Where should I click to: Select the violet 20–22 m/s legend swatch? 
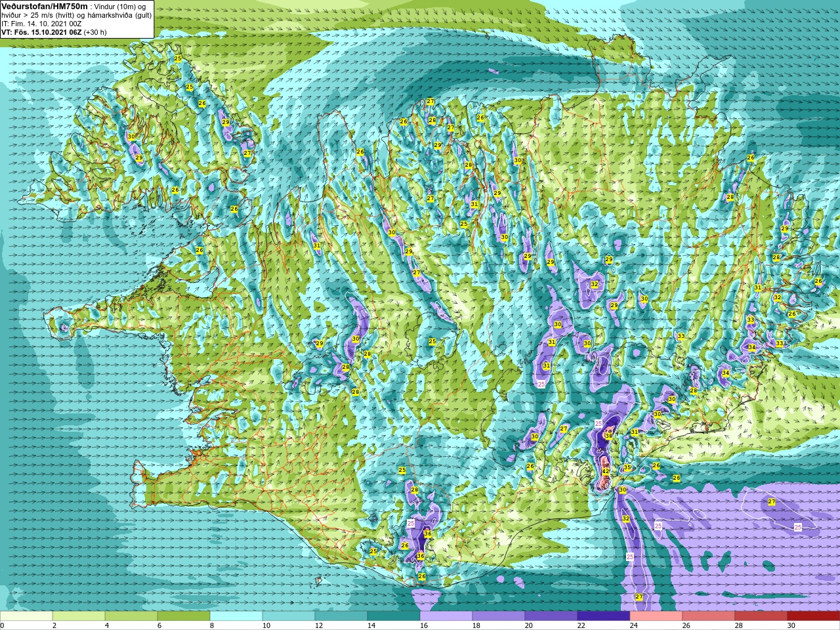coord(551,616)
